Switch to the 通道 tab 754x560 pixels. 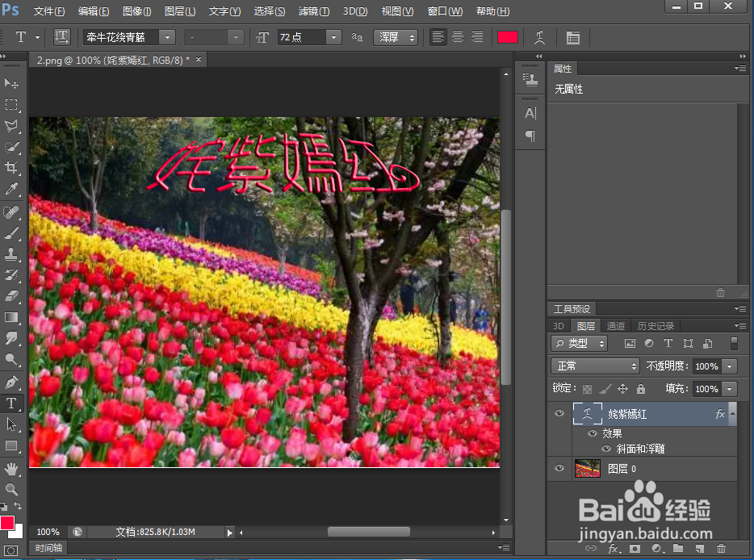click(x=615, y=326)
